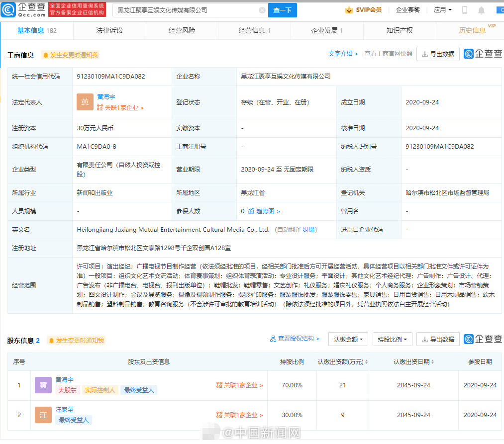
Task: Click the 实际控制人 tag
Action: pos(100,390)
